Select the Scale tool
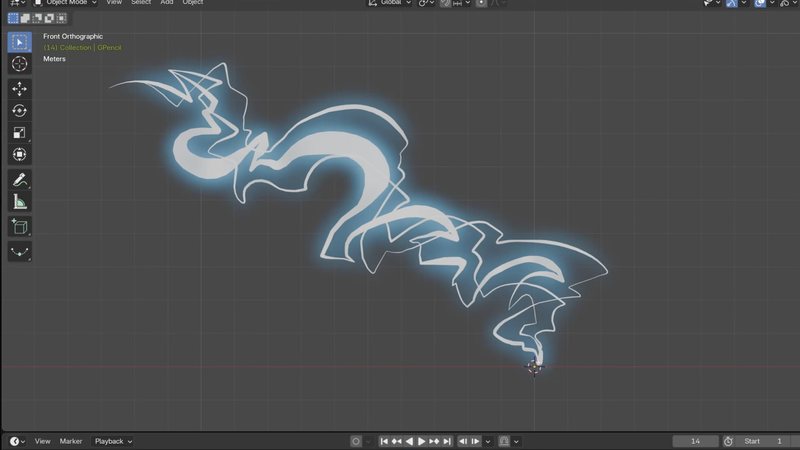The height and width of the screenshot is (450, 800). pyautogui.click(x=19, y=133)
